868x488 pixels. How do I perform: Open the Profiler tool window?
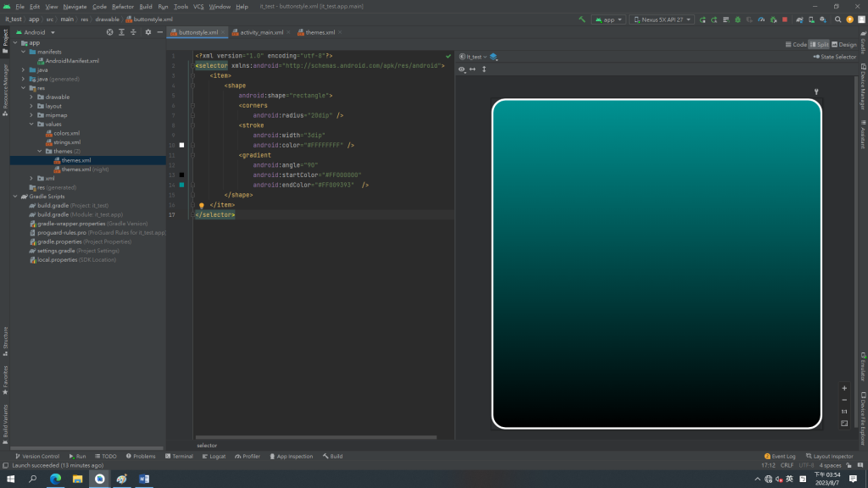[248, 457]
